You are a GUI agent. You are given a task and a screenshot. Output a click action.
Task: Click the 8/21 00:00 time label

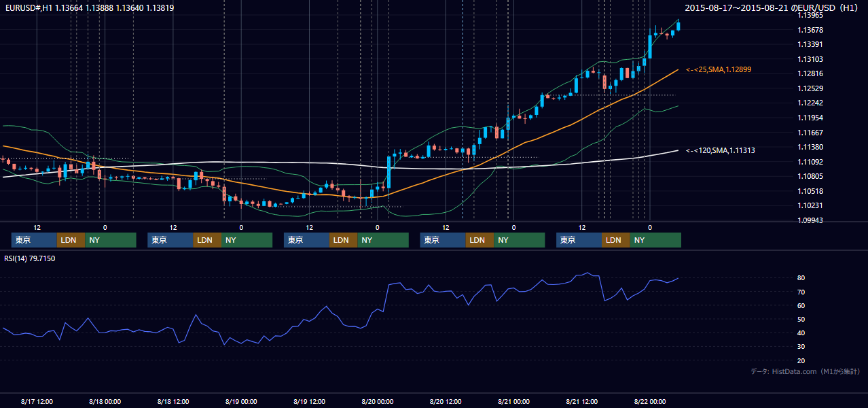click(x=514, y=401)
